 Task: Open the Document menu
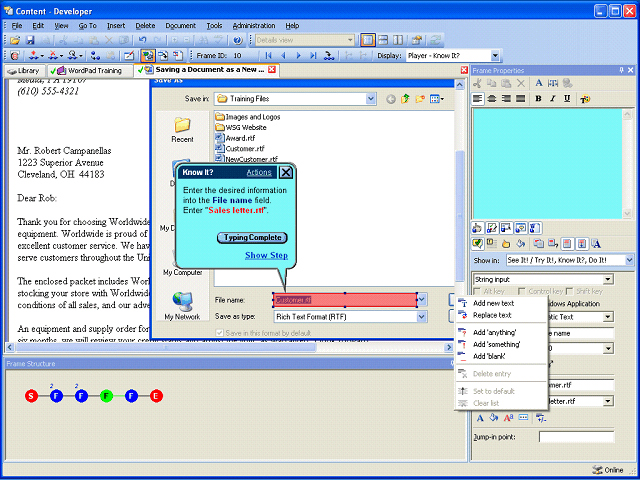[x=180, y=26]
